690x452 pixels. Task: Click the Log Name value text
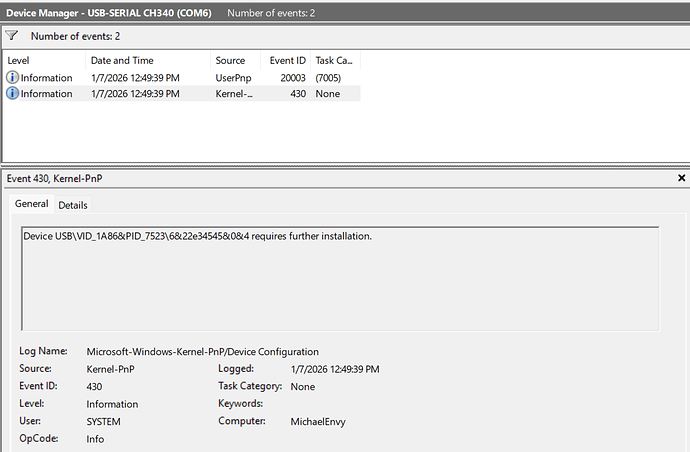[x=202, y=352]
